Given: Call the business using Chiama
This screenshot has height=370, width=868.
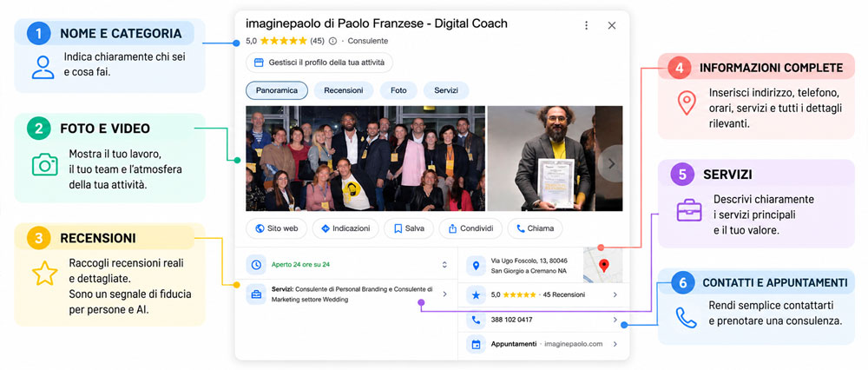Looking at the screenshot, I should pos(535,228).
